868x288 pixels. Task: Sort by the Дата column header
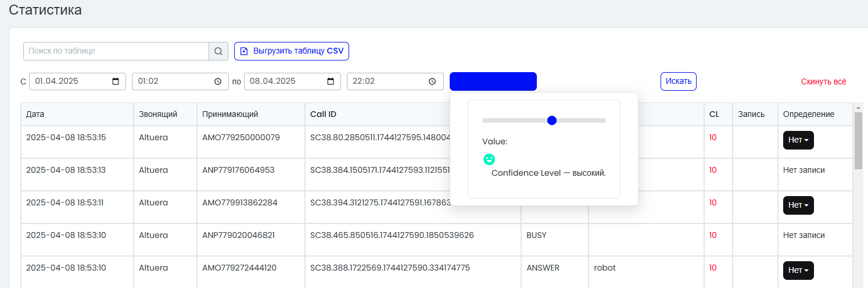coord(35,114)
